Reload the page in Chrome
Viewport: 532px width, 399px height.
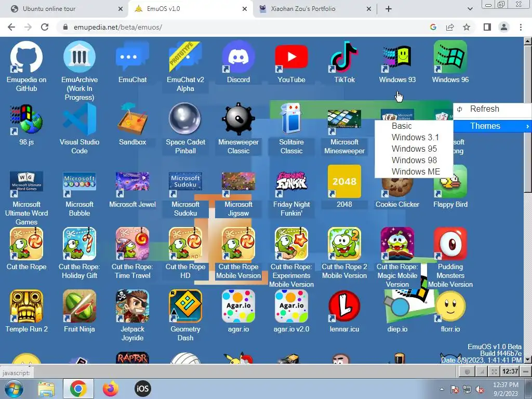point(45,27)
